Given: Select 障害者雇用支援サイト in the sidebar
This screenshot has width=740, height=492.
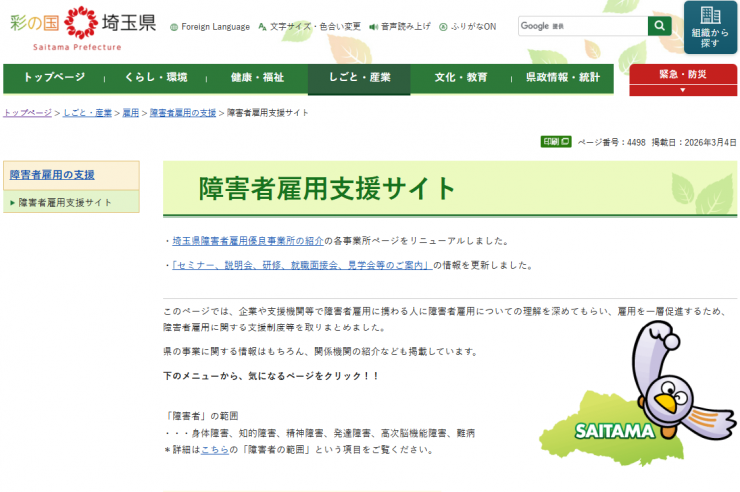Looking at the screenshot, I should click(x=65, y=202).
